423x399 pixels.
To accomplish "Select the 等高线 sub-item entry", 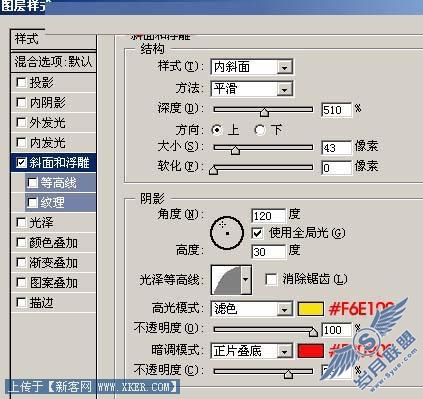I will click(60, 183).
